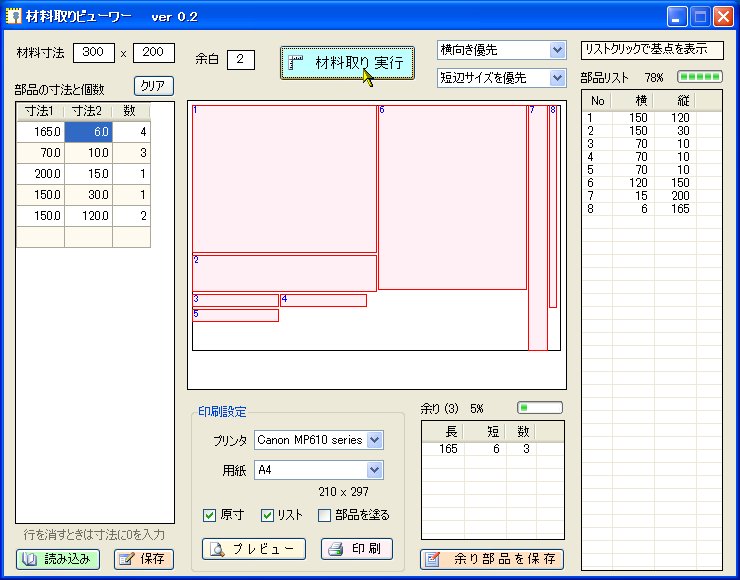Click the 余り 5% progress bar
Viewport: 740px width, 580px height.
pyautogui.click(x=540, y=408)
